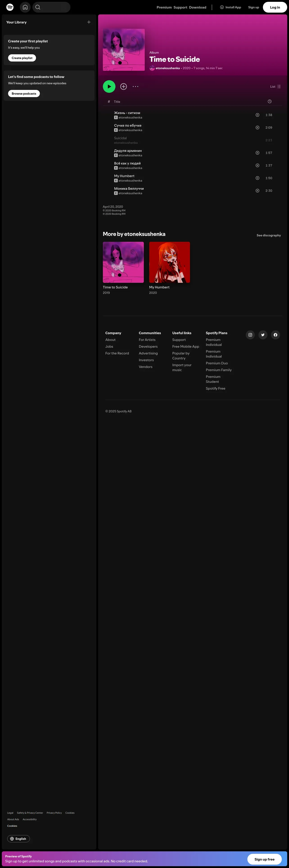The height and width of the screenshot is (868, 289).
Task: Open the English language selector
Action: [x=18, y=839]
